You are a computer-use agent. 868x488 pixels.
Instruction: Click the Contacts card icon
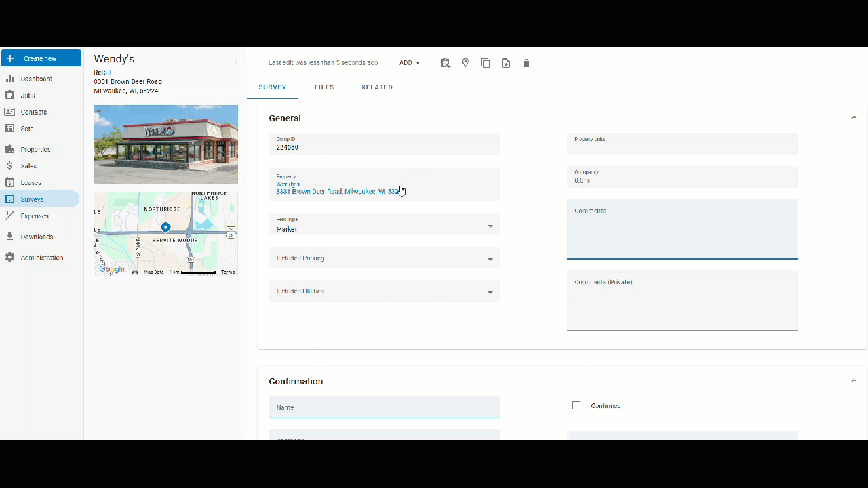9,112
